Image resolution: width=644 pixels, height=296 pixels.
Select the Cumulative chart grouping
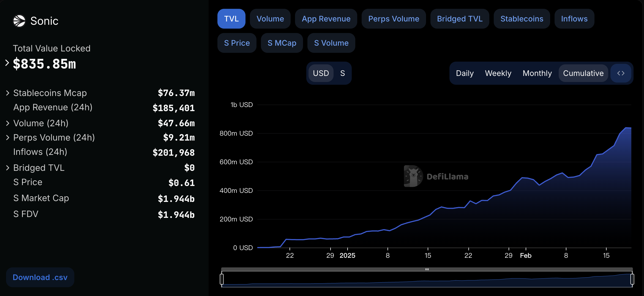(x=583, y=73)
